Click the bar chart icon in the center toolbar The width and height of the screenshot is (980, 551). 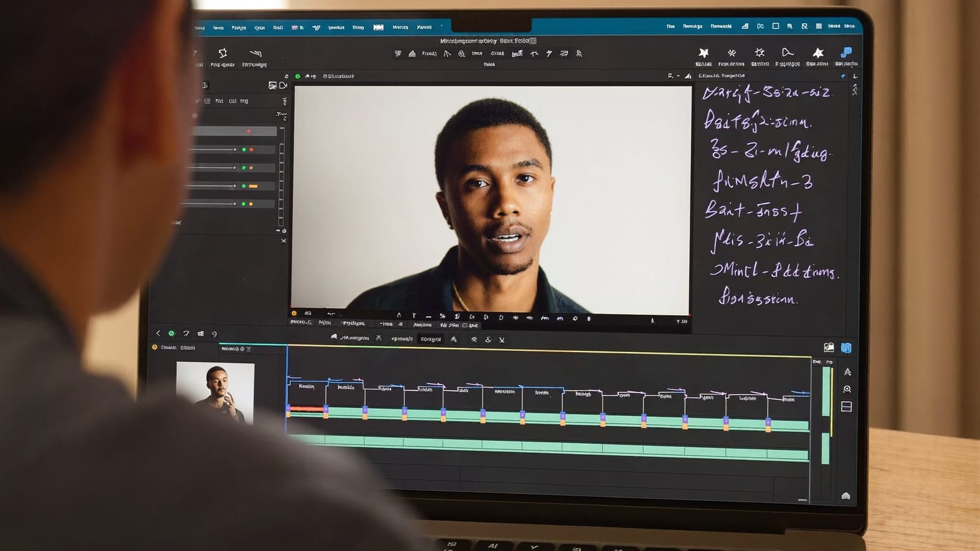pos(517,54)
